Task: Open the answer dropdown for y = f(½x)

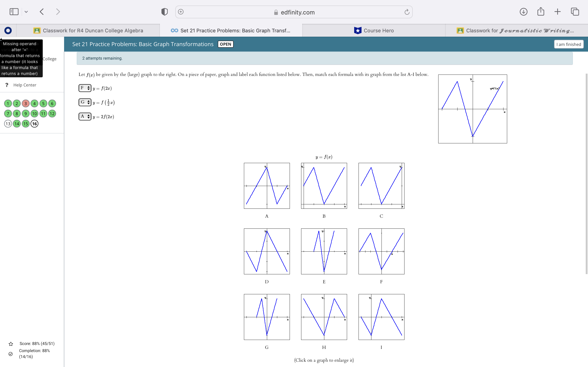Action: [85, 103]
